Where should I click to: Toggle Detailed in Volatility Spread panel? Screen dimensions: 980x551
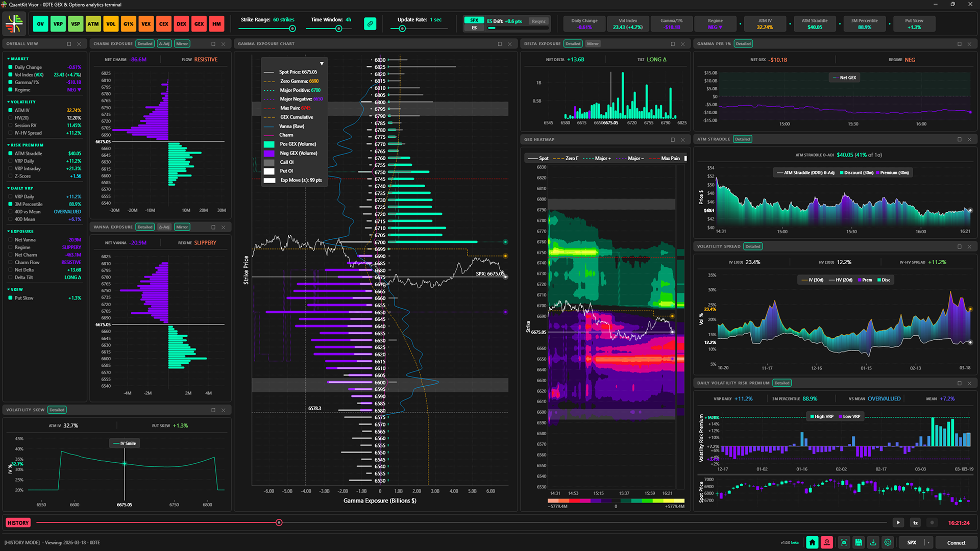[x=753, y=246]
